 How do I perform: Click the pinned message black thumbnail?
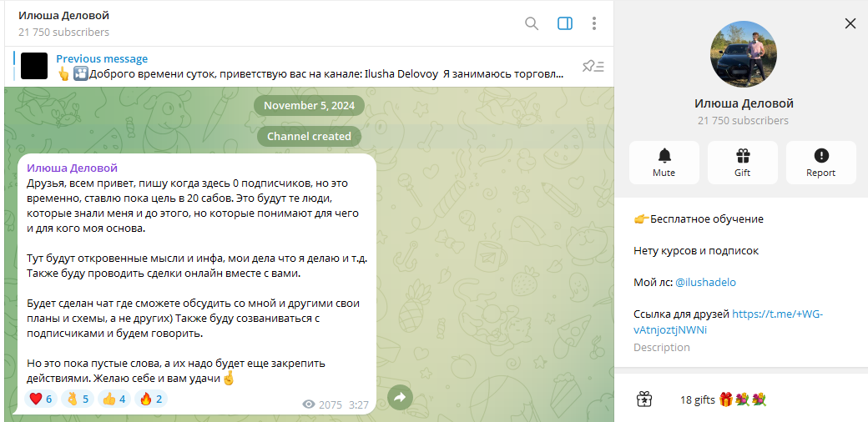34,67
